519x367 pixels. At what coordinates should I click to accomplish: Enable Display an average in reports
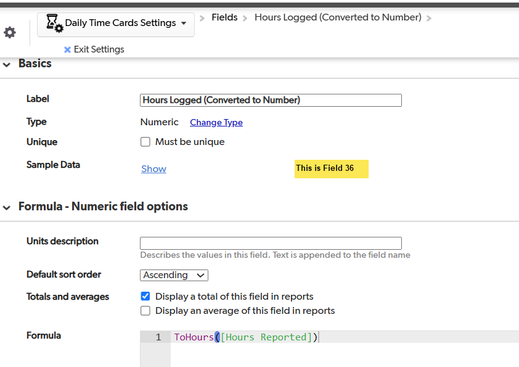pos(145,311)
